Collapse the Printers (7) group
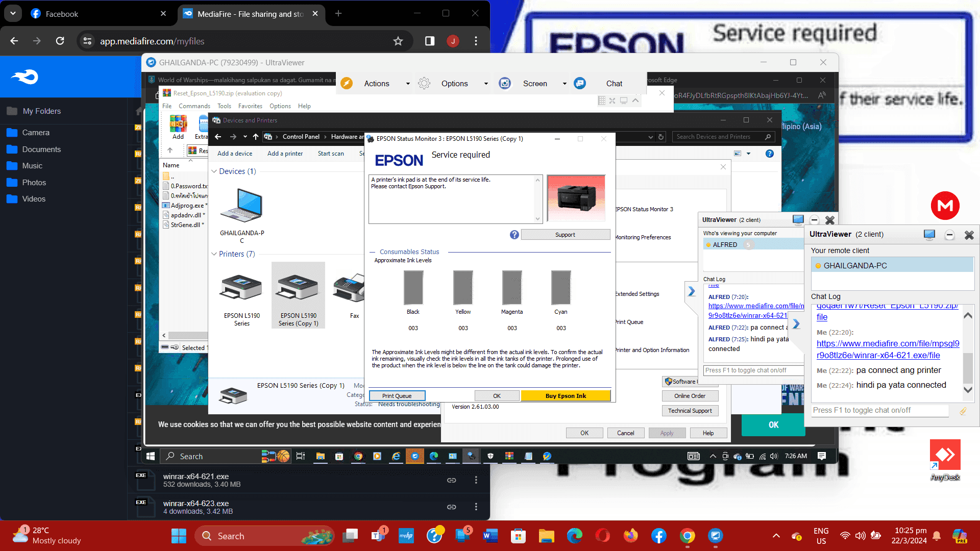Screen dimensions: 980x551 pyautogui.click(x=214, y=254)
